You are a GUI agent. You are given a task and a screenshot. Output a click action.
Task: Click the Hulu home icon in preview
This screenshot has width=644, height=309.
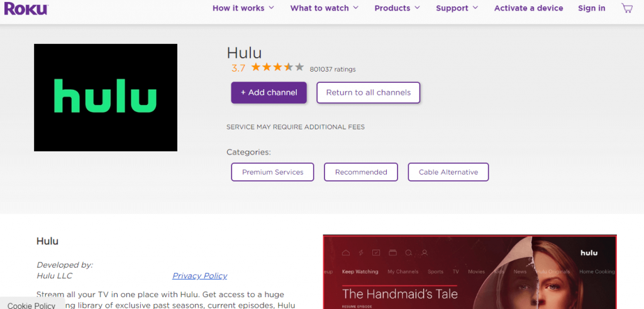click(x=346, y=252)
